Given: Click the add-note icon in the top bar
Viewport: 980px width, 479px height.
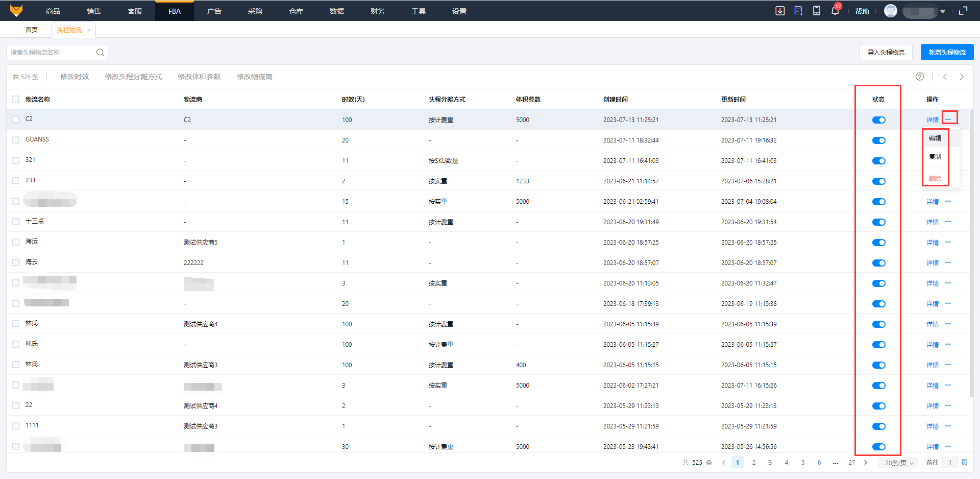Looking at the screenshot, I should click(798, 11).
